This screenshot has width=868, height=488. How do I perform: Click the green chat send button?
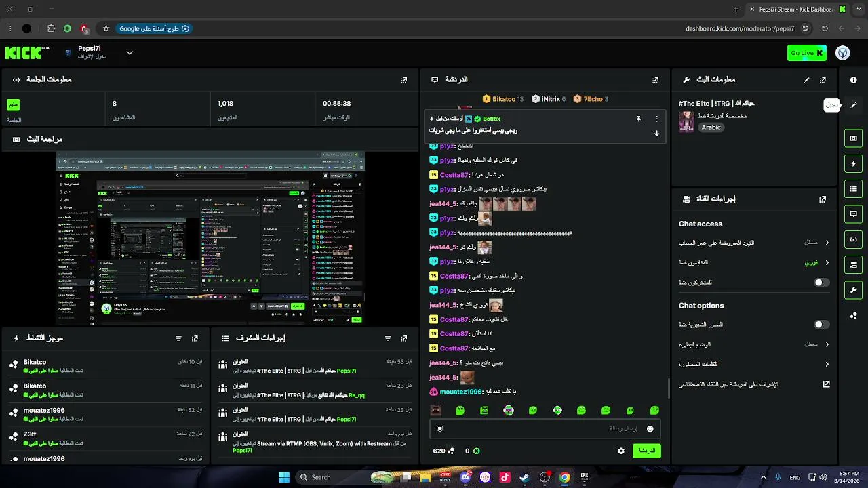646,451
